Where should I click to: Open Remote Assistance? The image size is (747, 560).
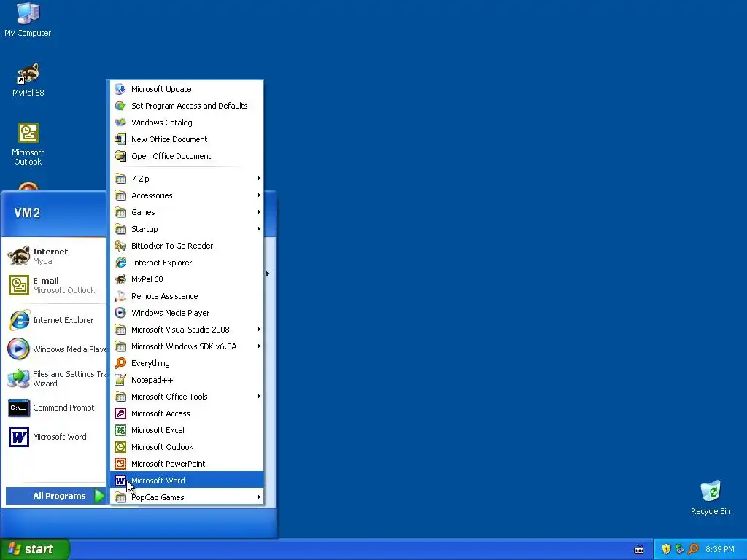[187, 296]
